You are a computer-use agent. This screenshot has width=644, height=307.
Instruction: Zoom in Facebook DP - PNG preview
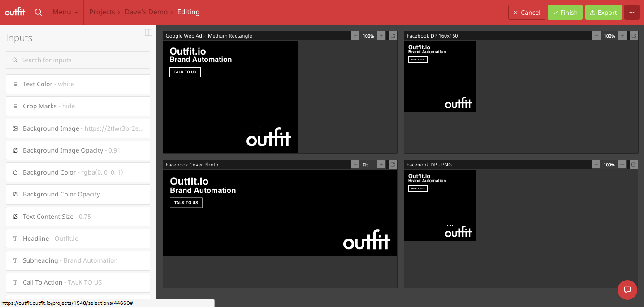(622, 165)
